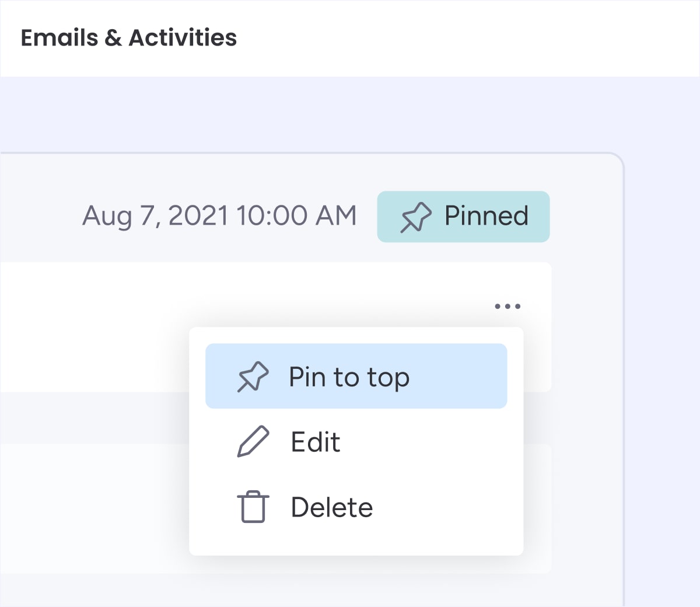This screenshot has width=700, height=607.
Task: Select the second activity card beneath the menu
Action: (x=93, y=508)
